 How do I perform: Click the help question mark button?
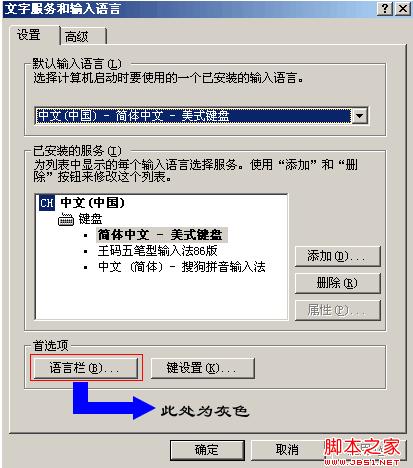click(x=385, y=8)
